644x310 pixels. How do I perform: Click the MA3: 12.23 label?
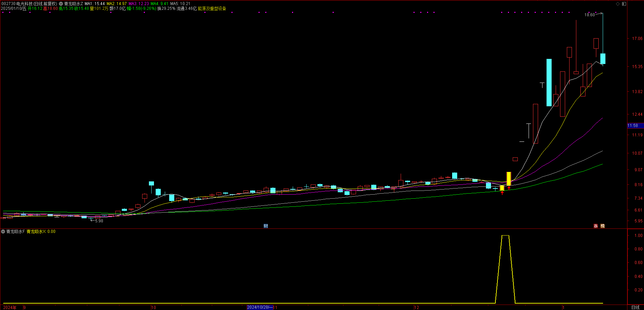138,4
